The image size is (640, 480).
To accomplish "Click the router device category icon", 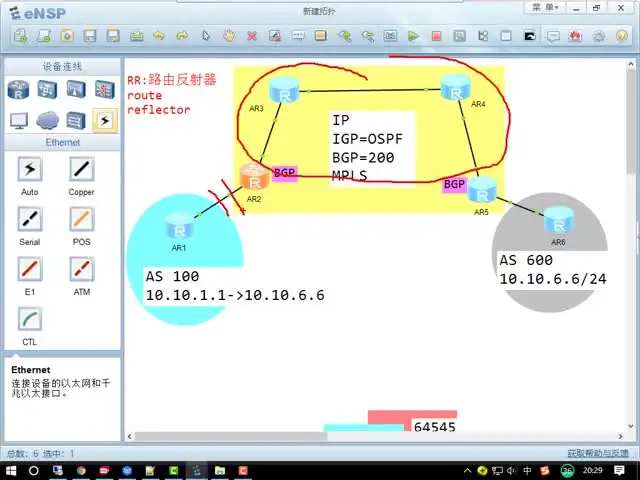I will pos(19,89).
